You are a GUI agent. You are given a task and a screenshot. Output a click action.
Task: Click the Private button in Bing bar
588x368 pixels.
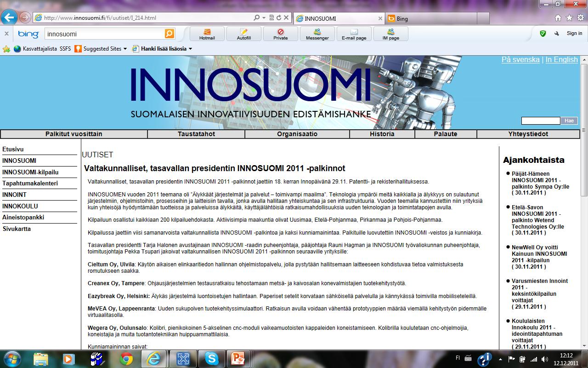click(281, 34)
